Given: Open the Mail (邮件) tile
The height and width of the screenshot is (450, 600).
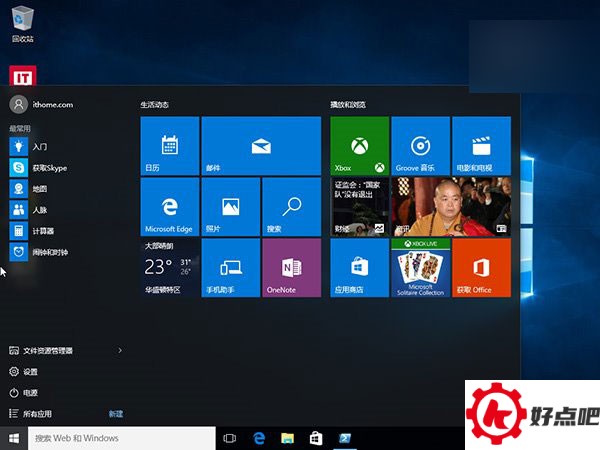Looking at the screenshot, I should coord(261,146).
